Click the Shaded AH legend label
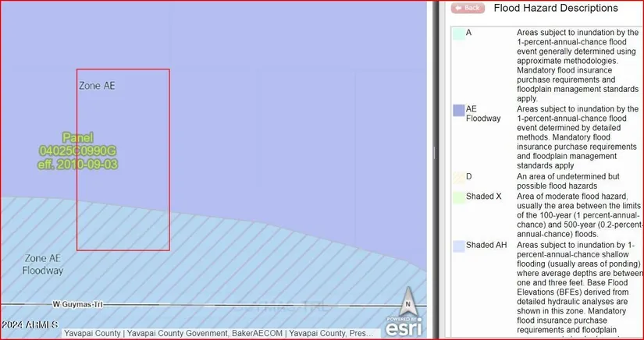Screen dimensions: 644x340 coord(486,246)
